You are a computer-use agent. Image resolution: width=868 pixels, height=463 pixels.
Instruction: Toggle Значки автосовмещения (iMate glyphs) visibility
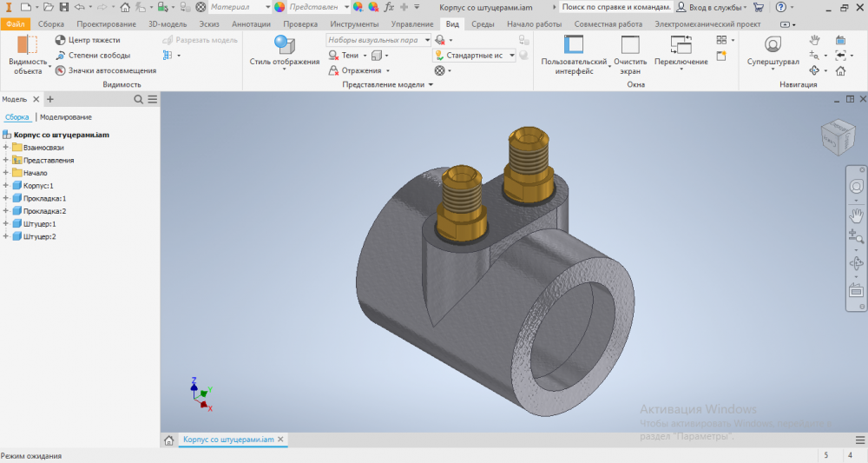click(60, 70)
